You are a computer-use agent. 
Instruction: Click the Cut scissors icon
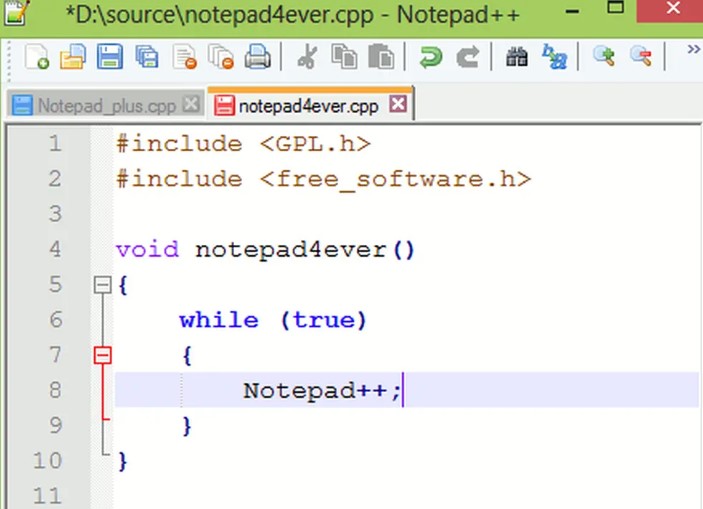[x=308, y=57]
